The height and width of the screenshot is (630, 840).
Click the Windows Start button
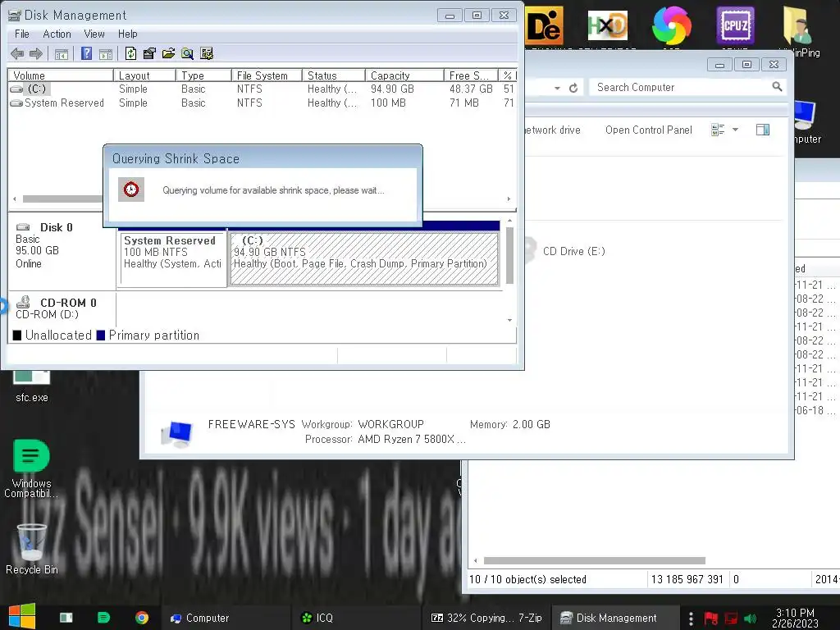[x=22, y=617]
